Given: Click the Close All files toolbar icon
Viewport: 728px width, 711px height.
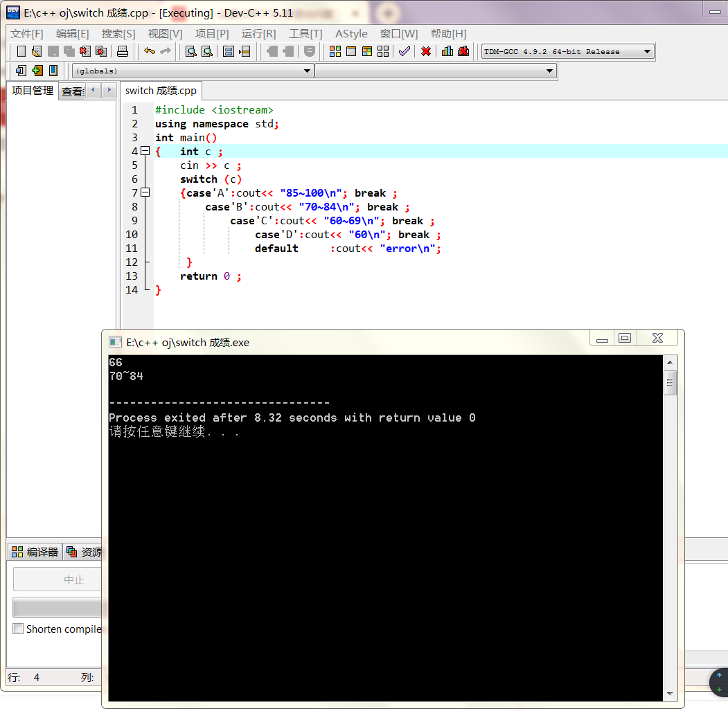Looking at the screenshot, I should pos(100,51).
